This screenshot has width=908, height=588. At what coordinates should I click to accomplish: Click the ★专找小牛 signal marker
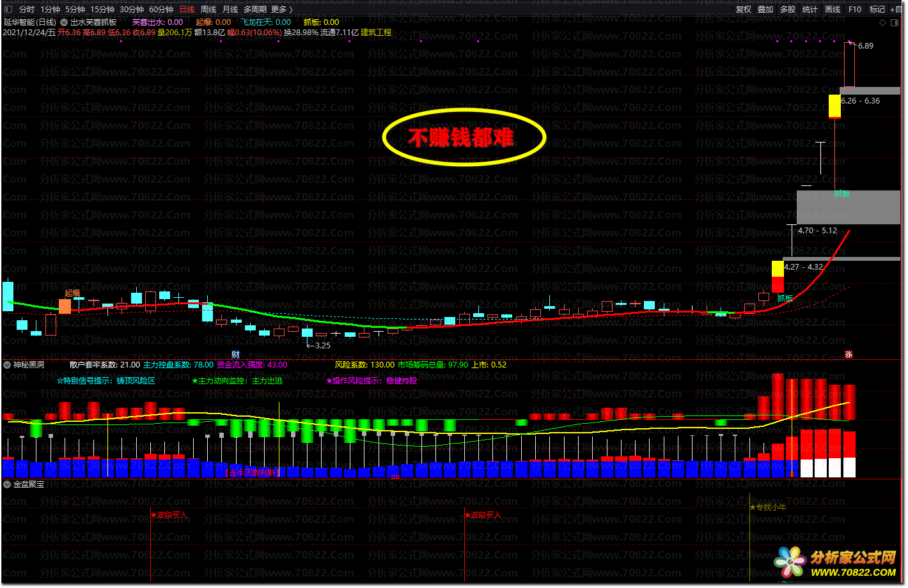pos(768,507)
